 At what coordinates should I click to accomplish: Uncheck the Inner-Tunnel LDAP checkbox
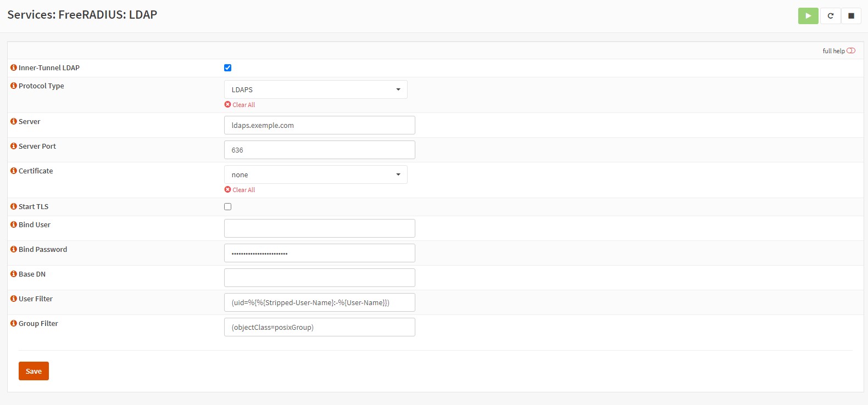pos(227,67)
